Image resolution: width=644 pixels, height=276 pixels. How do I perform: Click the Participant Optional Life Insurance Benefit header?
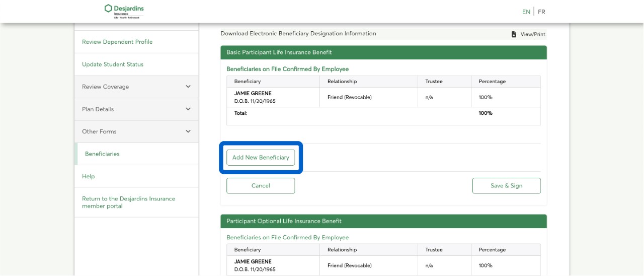(x=284, y=221)
